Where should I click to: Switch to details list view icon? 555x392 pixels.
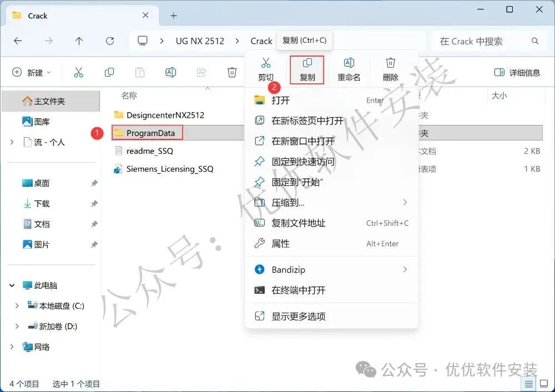coord(528,384)
